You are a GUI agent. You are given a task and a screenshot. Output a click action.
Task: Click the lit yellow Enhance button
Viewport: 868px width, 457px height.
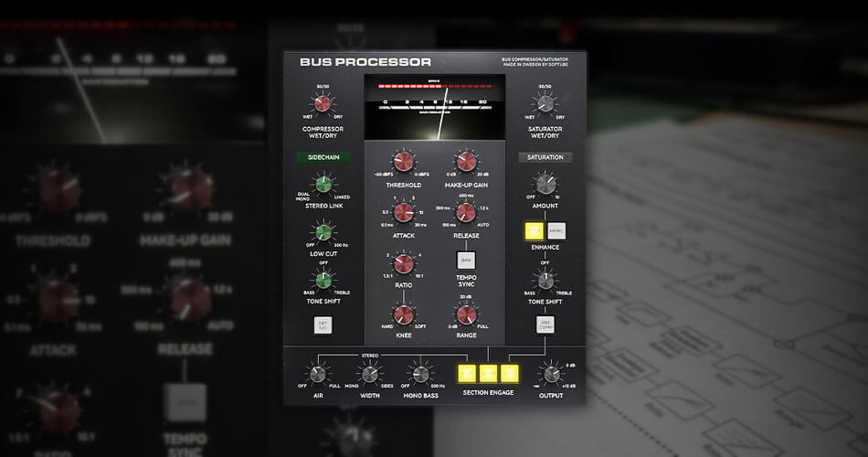[x=534, y=230]
